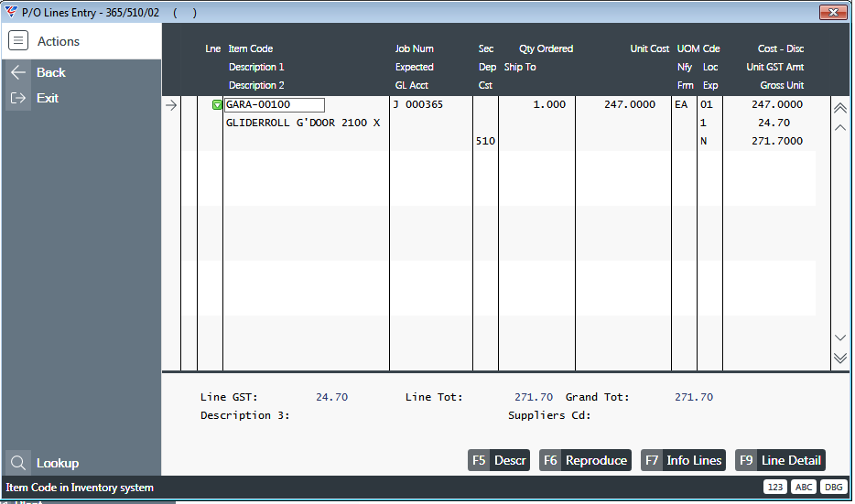Click the Exp value N
855x504 pixels.
click(x=703, y=141)
